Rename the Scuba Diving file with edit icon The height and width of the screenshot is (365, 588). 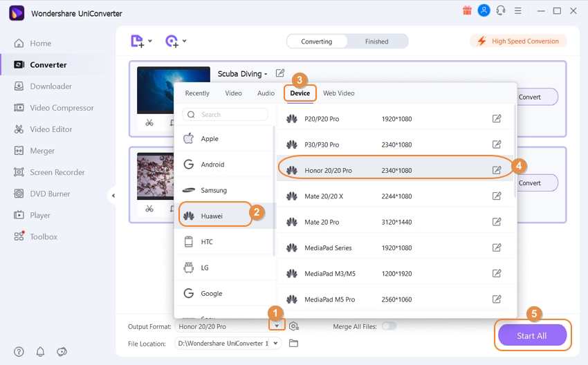tap(279, 73)
